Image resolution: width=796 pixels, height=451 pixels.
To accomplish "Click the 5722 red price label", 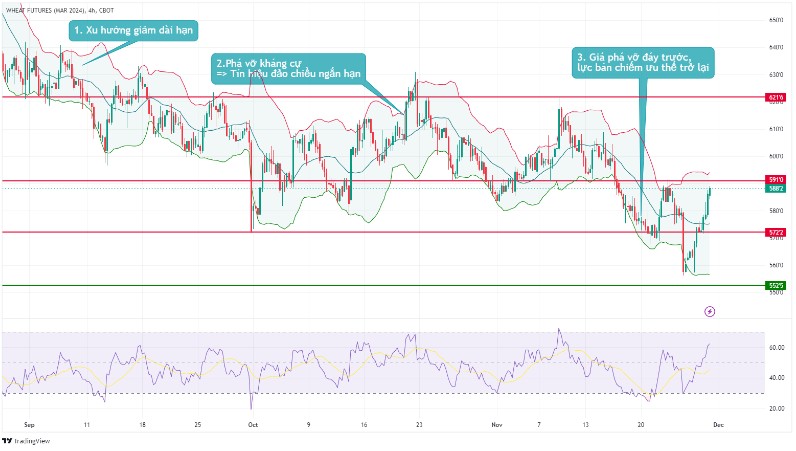I will pyautogui.click(x=775, y=232).
